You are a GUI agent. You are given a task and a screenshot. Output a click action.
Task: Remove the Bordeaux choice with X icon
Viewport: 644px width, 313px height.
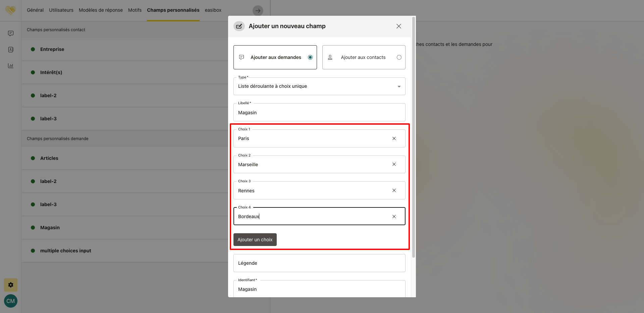click(394, 216)
